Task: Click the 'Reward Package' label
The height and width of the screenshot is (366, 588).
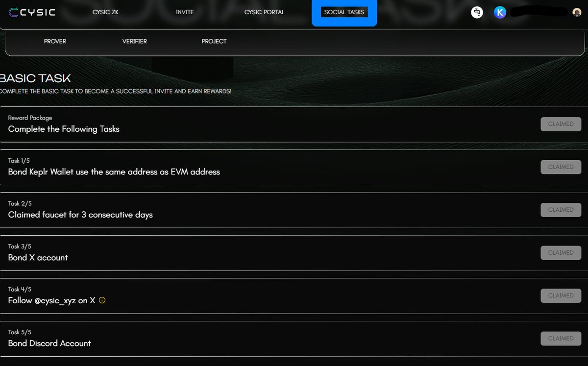Action: (30, 118)
